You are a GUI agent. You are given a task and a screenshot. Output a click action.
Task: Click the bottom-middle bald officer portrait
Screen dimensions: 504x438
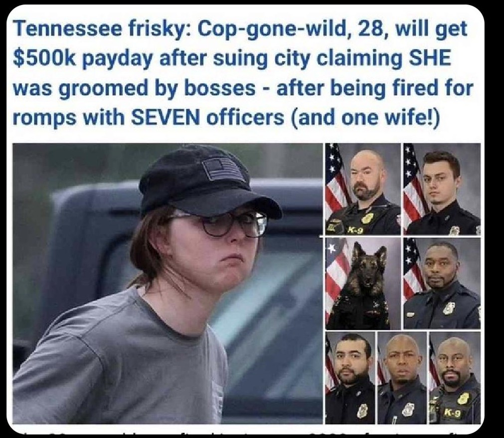402,378
